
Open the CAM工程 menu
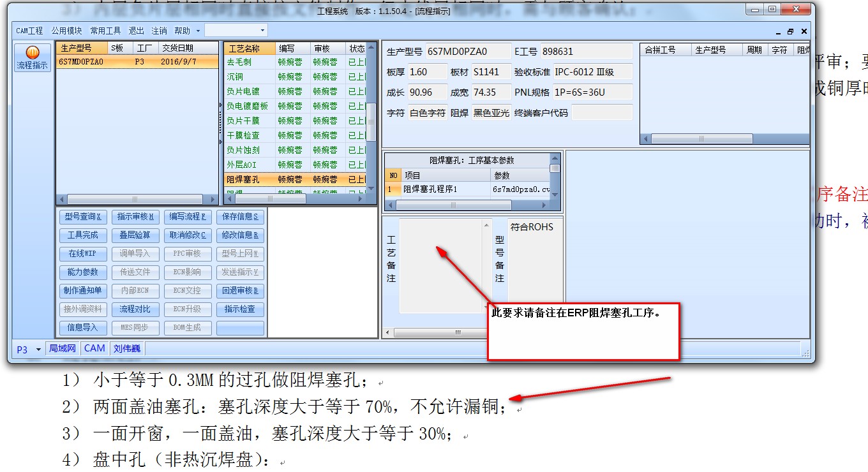[x=29, y=31]
